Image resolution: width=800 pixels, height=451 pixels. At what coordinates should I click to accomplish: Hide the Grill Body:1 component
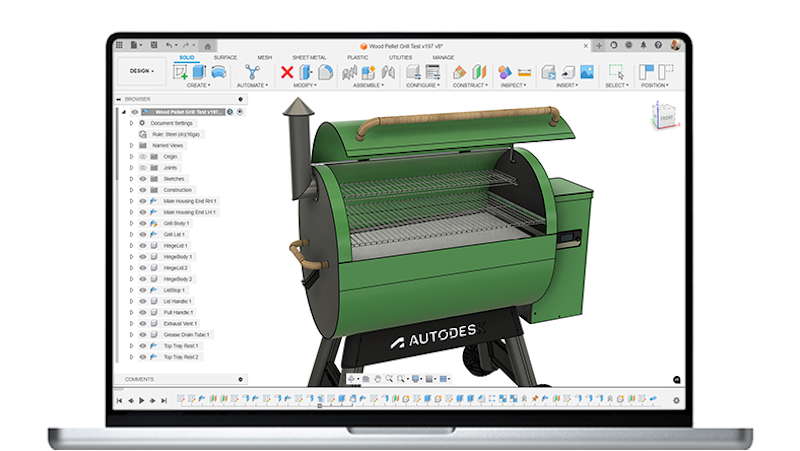(143, 223)
